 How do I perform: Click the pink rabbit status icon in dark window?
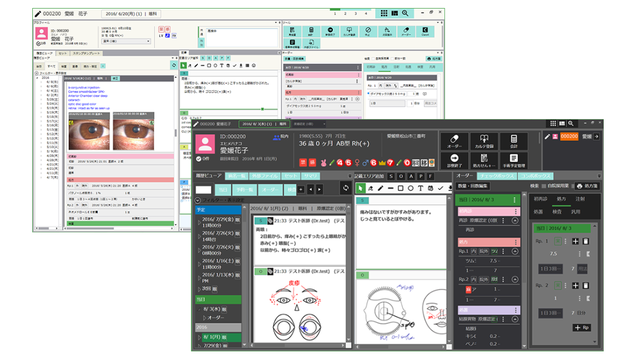pyautogui.click(x=324, y=163)
